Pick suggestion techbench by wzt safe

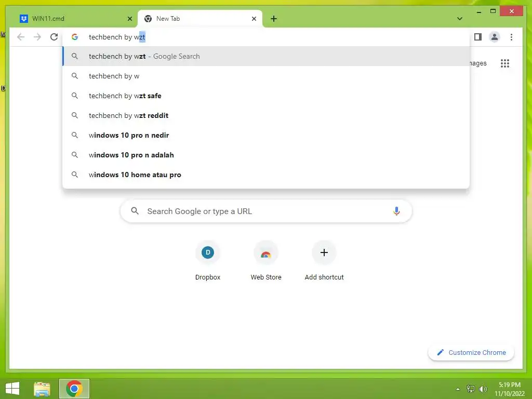266,96
